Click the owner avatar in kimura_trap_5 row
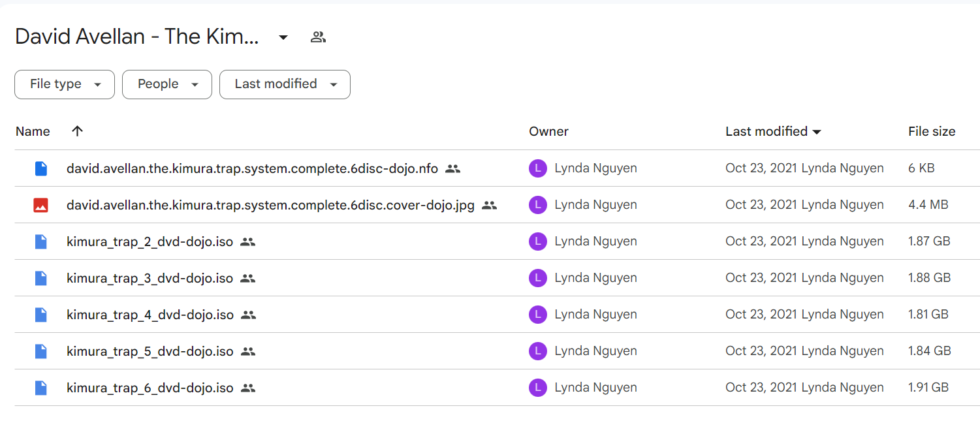Screen dimensions: 980x421 pyautogui.click(x=537, y=351)
